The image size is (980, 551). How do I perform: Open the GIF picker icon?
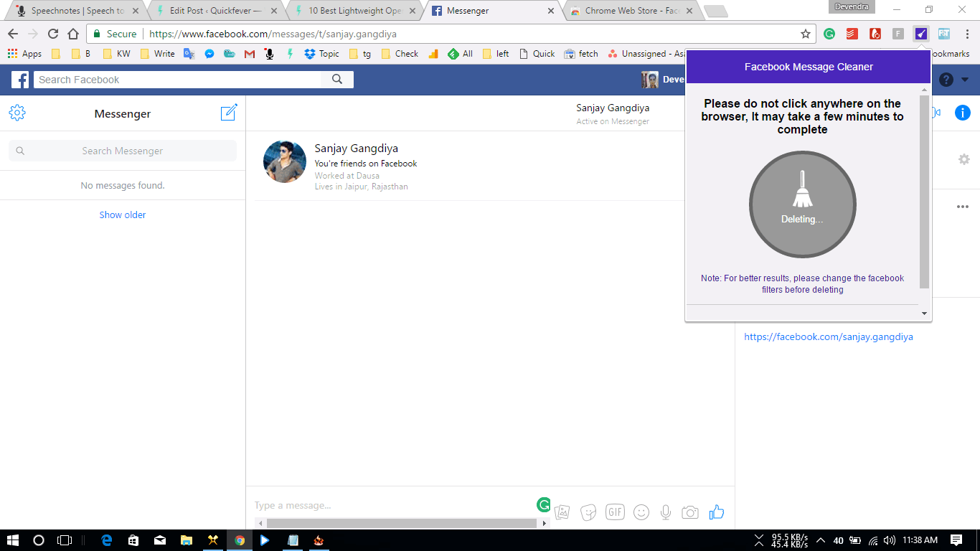615,512
